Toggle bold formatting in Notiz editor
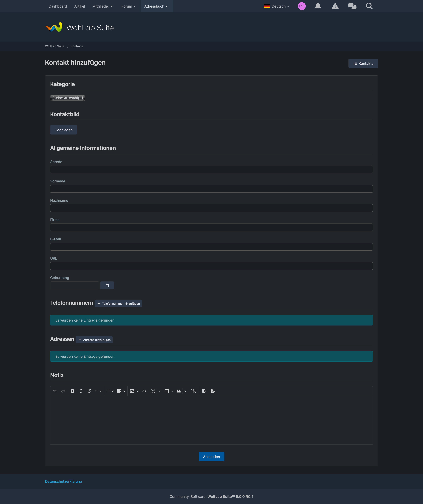The width and height of the screenshot is (423, 504). [73, 391]
